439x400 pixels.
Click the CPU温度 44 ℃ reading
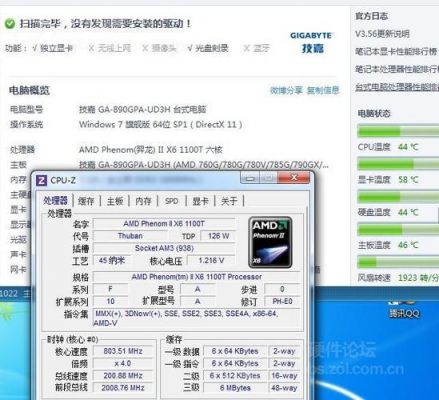click(408, 147)
